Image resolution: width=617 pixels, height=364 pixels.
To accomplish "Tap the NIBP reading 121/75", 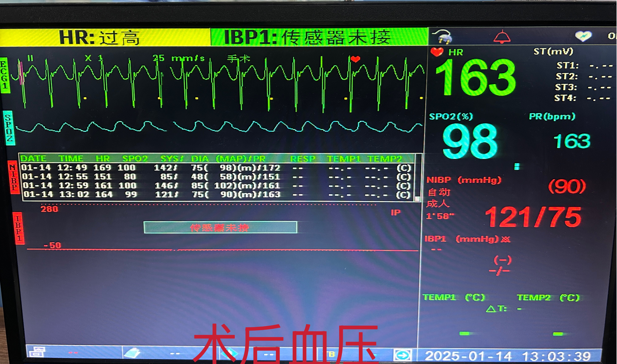I will [x=533, y=217].
